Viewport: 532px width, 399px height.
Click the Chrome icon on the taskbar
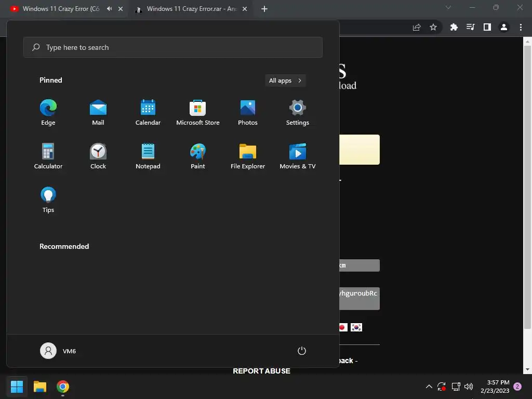coord(63,387)
